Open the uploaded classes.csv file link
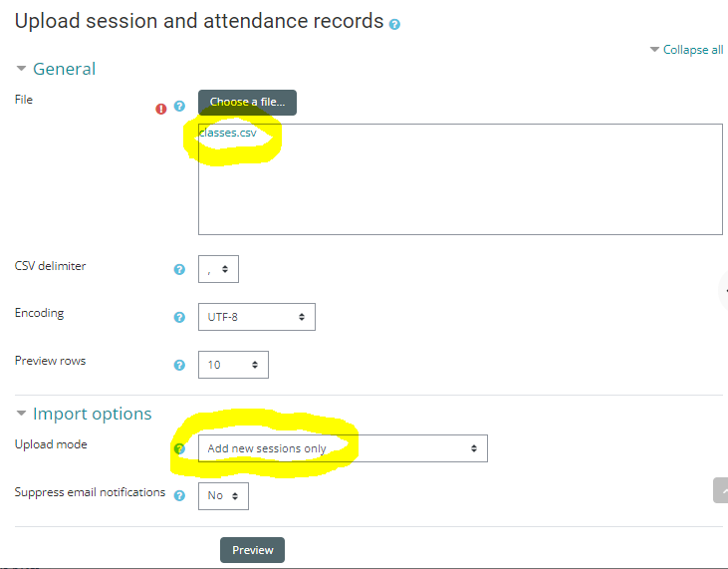 pyautogui.click(x=227, y=134)
